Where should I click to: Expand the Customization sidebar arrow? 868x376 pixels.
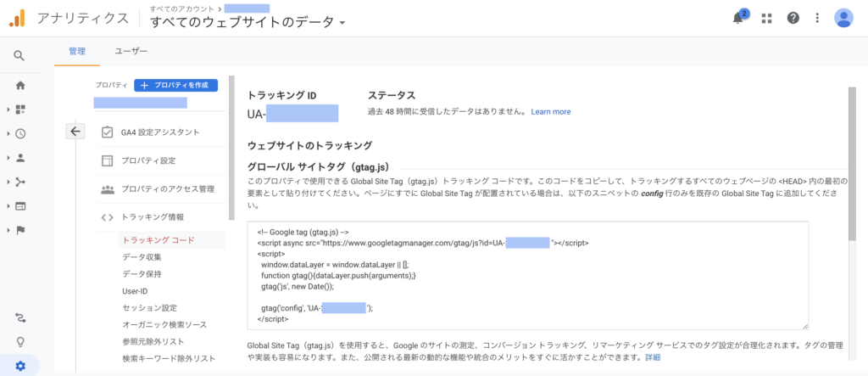pos(8,109)
